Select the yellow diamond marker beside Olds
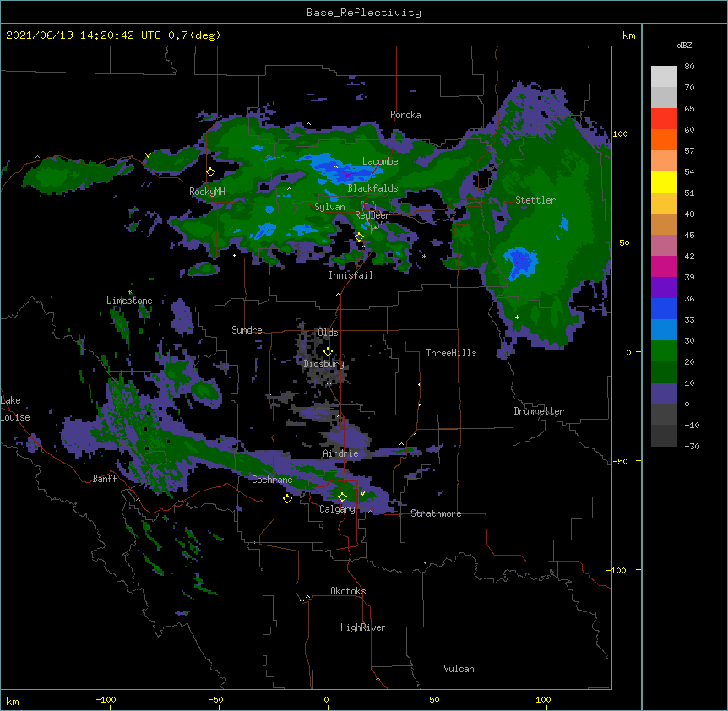 click(328, 351)
